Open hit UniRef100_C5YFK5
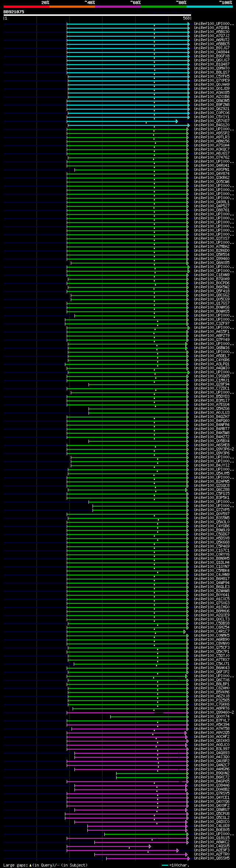The image size is (236, 868). [x=212, y=76]
